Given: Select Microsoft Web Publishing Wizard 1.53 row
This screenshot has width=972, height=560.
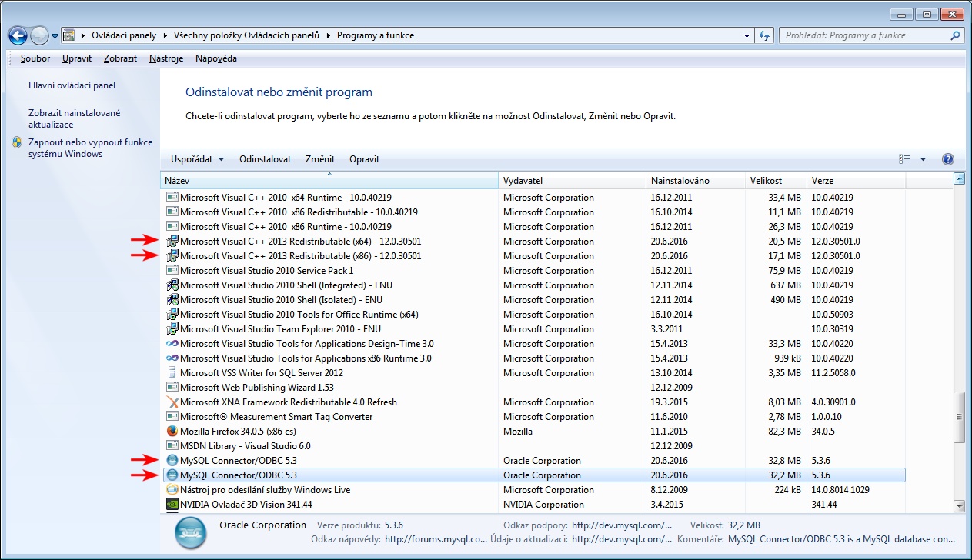Looking at the screenshot, I should pos(535,388).
